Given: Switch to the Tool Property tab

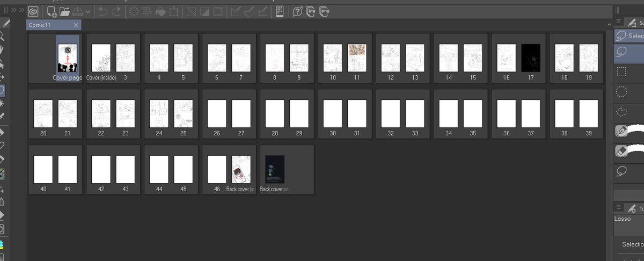Looking at the screenshot, I should 634,208.
